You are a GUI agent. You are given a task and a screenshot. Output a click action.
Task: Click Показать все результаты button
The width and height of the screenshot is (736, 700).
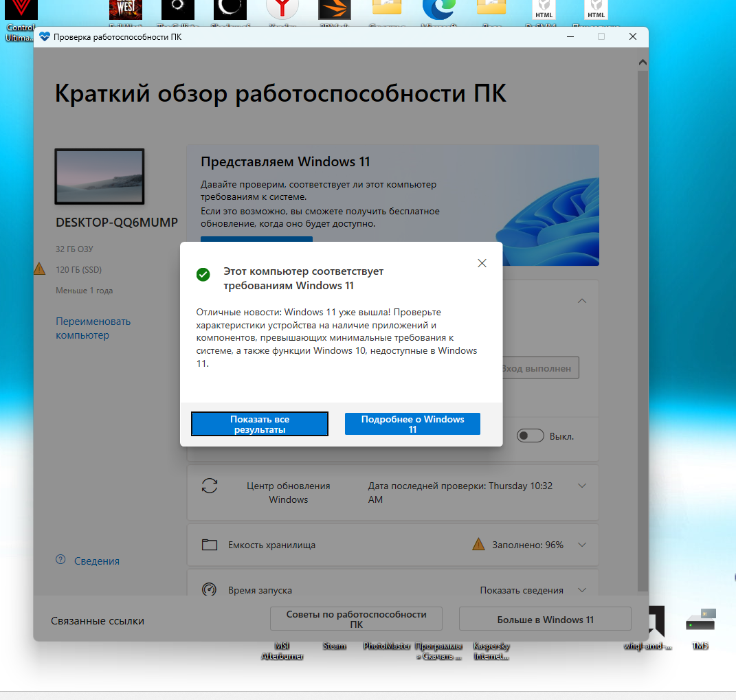pos(260,424)
